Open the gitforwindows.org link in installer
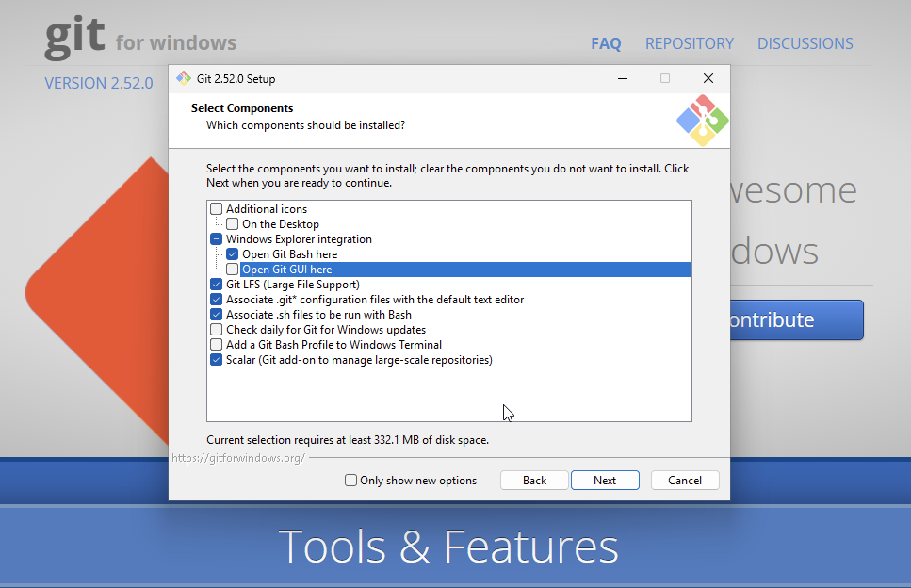Screen dimensions: 911x588 click(238, 458)
